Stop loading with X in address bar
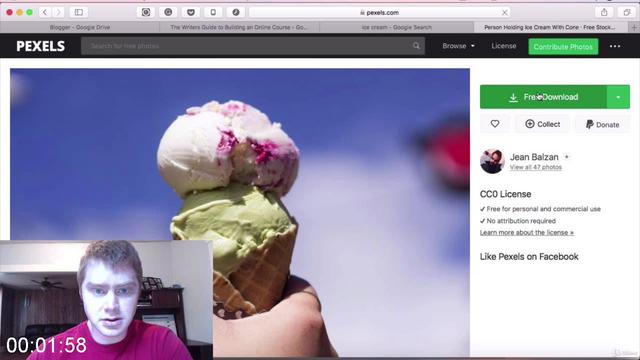The height and width of the screenshot is (360, 640). (x=505, y=13)
